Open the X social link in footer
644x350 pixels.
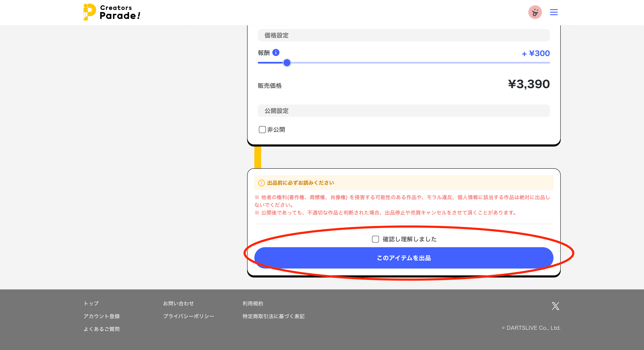[x=555, y=306]
